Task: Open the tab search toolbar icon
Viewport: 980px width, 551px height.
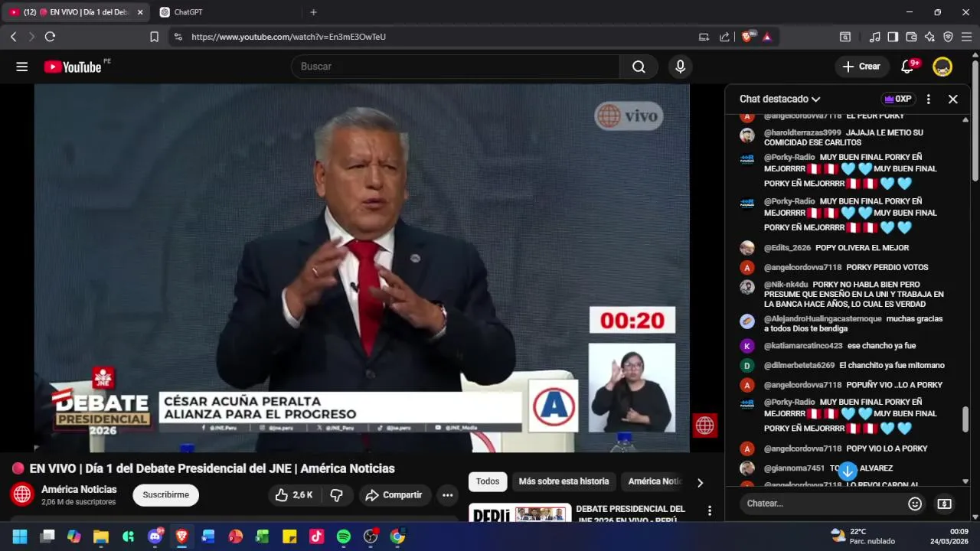Action: click(845, 37)
